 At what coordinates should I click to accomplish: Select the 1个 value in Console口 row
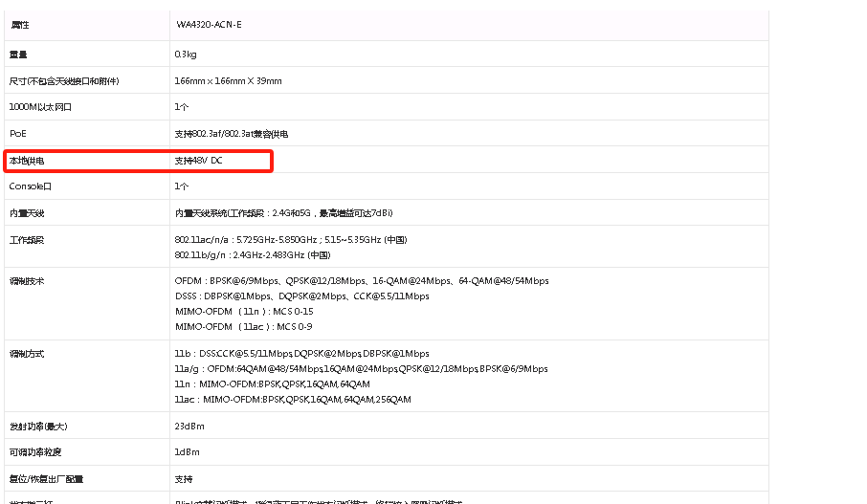(x=182, y=186)
